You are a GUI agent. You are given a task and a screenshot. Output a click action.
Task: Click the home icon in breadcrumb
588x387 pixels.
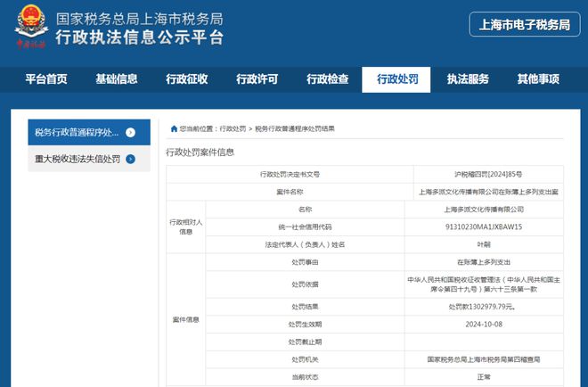pyautogui.click(x=174, y=128)
